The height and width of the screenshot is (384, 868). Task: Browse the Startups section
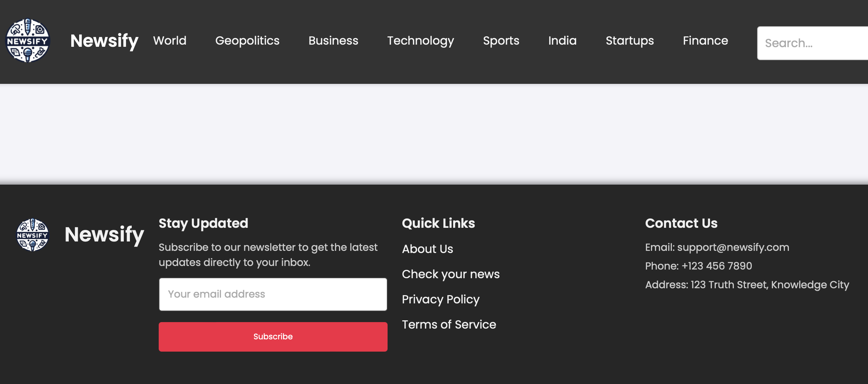point(630,41)
